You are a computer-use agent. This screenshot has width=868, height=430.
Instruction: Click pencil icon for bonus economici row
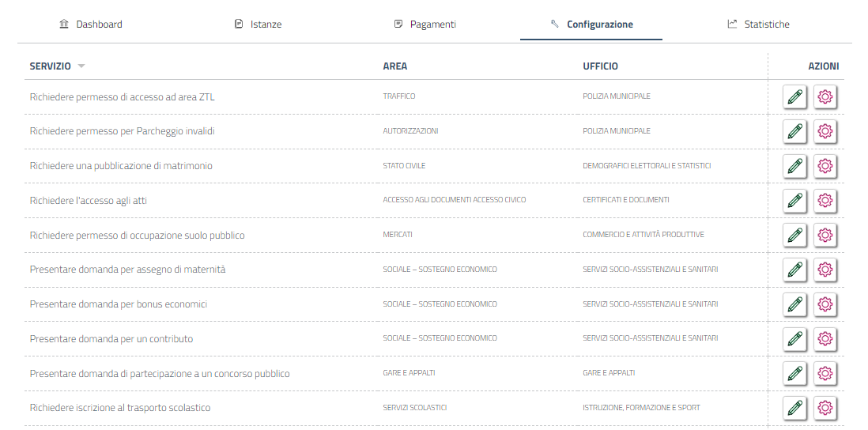[x=794, y=304]
